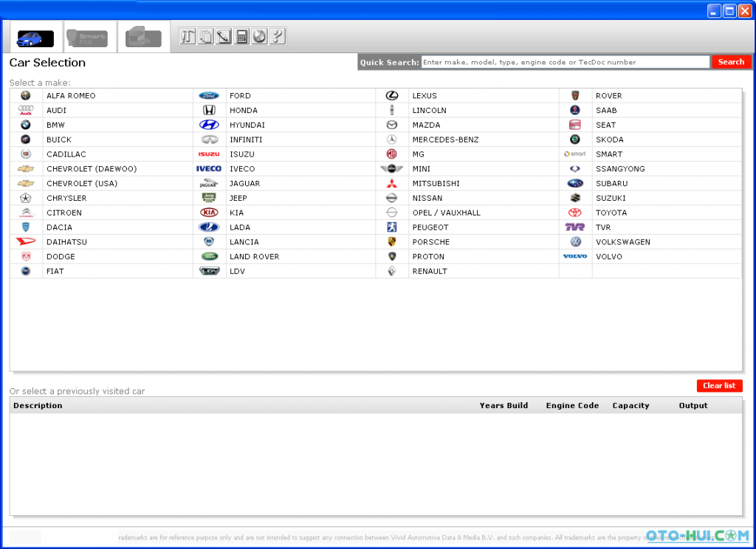
Task: Select the INFINITI make
Action: point(246,139)
